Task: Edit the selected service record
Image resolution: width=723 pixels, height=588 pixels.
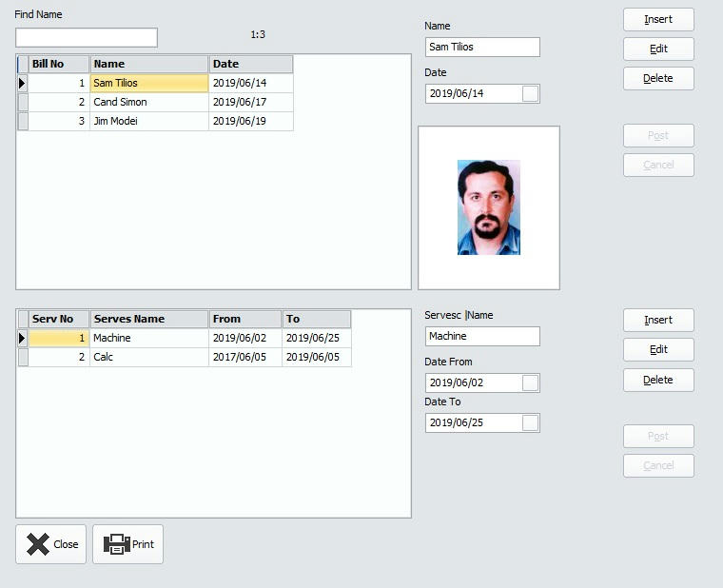Action: pos(658,349)
